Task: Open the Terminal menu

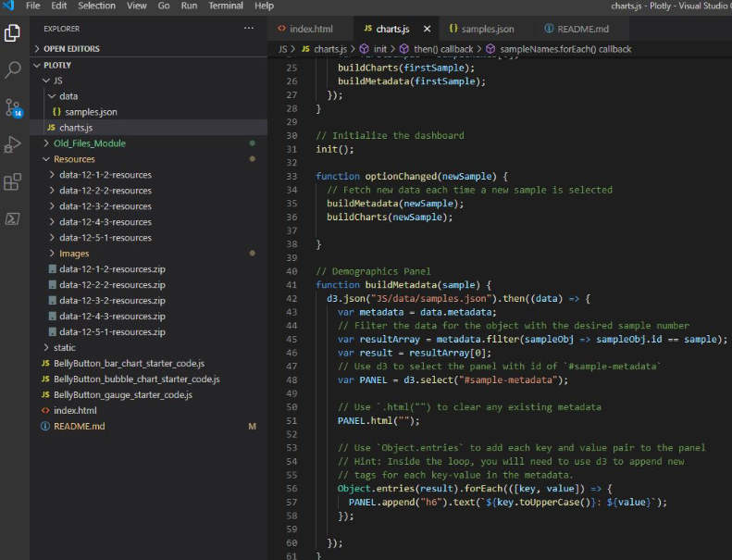Action: click(x=226, y=6)
